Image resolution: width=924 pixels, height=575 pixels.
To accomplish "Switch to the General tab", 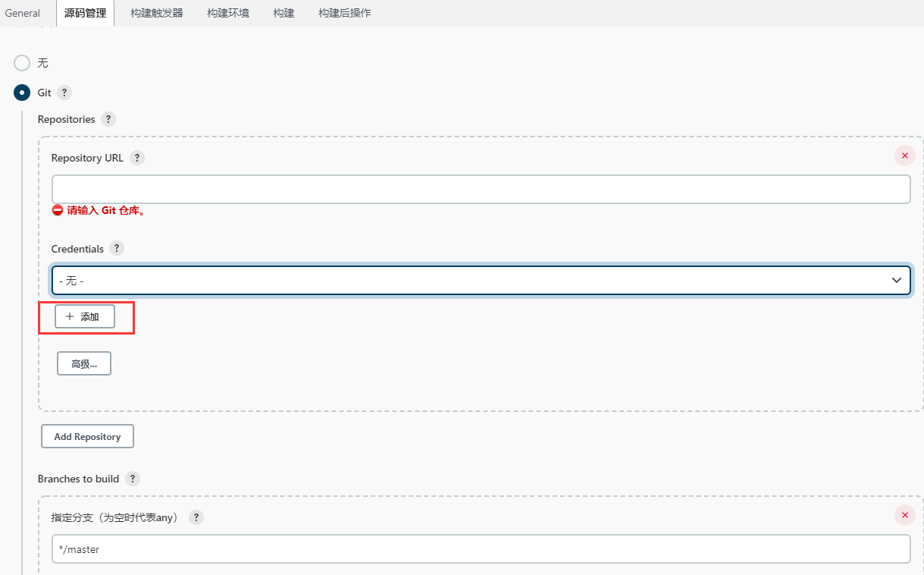I will pyautogui.click(x=23, y=13).
